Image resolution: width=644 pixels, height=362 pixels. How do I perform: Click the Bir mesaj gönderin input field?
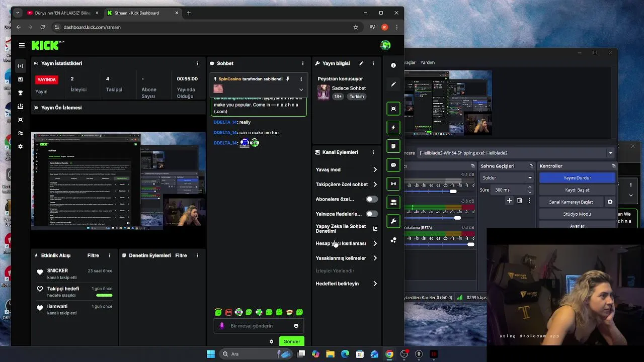pos(259,326)
